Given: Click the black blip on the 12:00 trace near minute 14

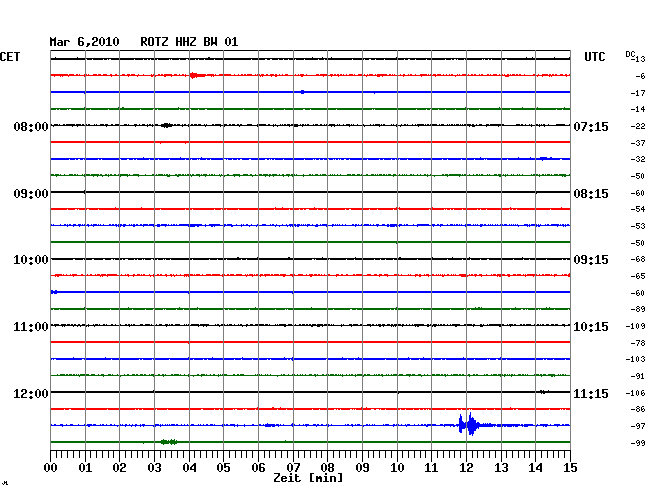Looking at the screenshot, I should click(544, 392).
